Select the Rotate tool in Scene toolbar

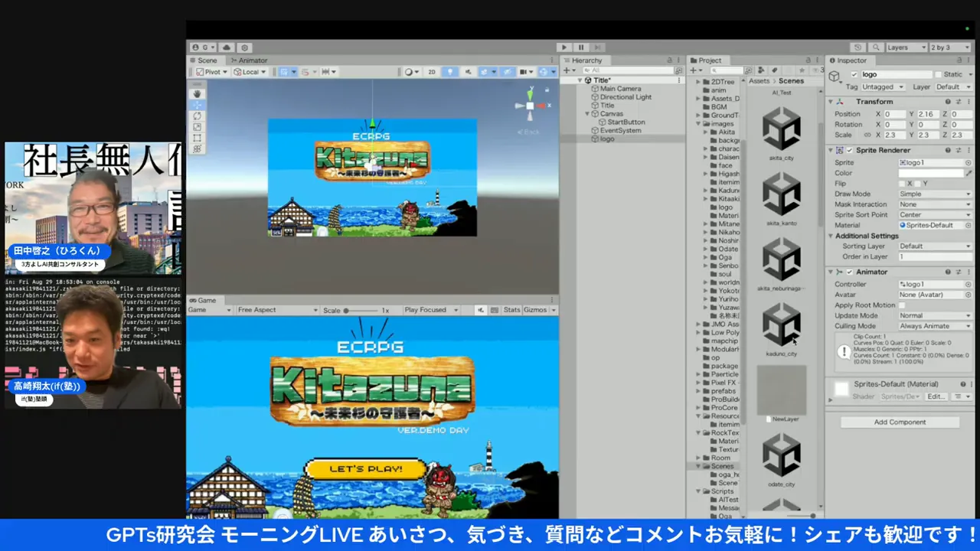click(x=198, y=116)
